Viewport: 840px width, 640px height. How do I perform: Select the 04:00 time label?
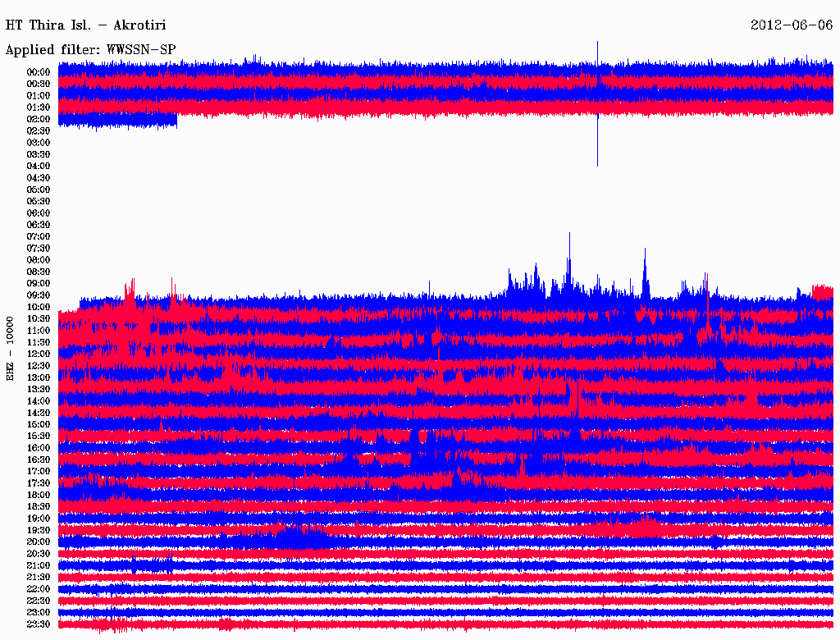pos(39,166)
